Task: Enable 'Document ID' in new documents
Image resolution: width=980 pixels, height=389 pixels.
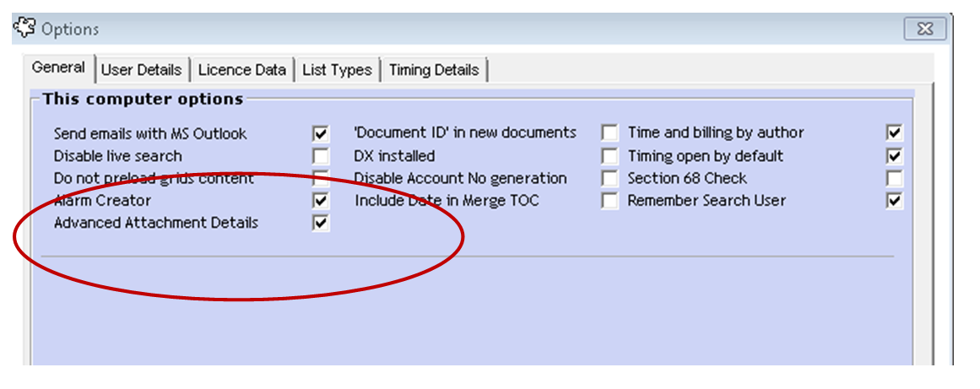Action: (x=609, y=133)
